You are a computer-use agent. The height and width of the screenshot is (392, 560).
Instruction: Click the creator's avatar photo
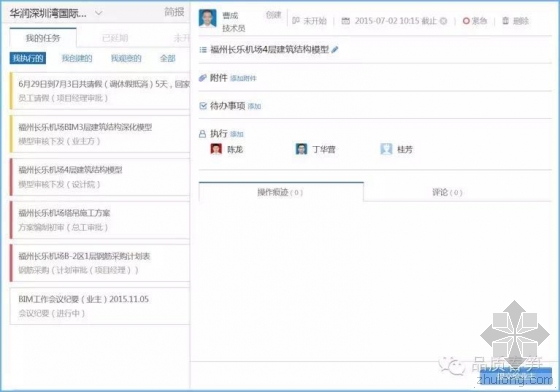[x=208, y=18]
